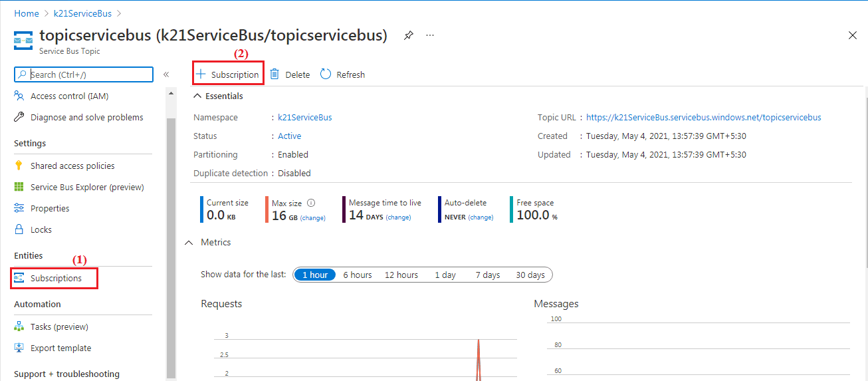Collapse the Metrics section
The height and width of the screenshot is (381, 868).
pyautogui.click(x=189, y=243)
